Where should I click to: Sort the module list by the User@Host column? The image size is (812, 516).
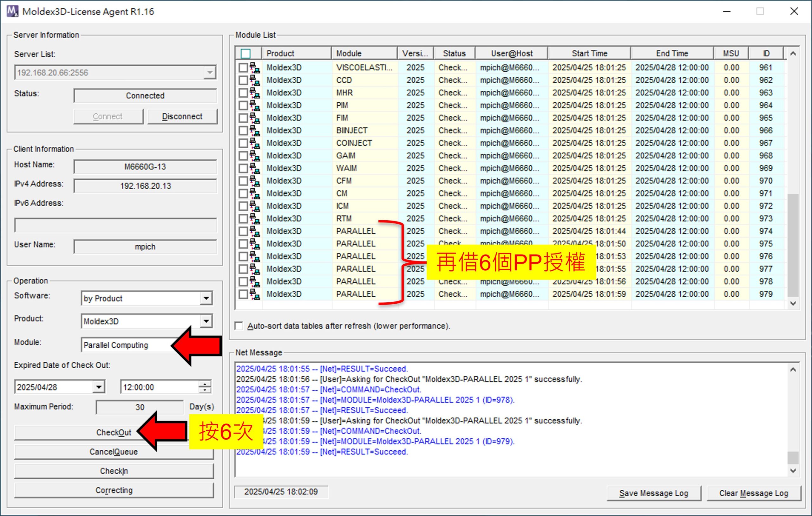[512, 53]
